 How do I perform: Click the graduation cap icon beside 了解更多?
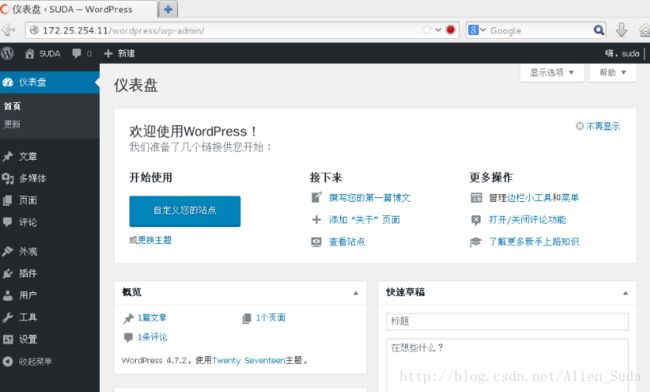point(476,242)
